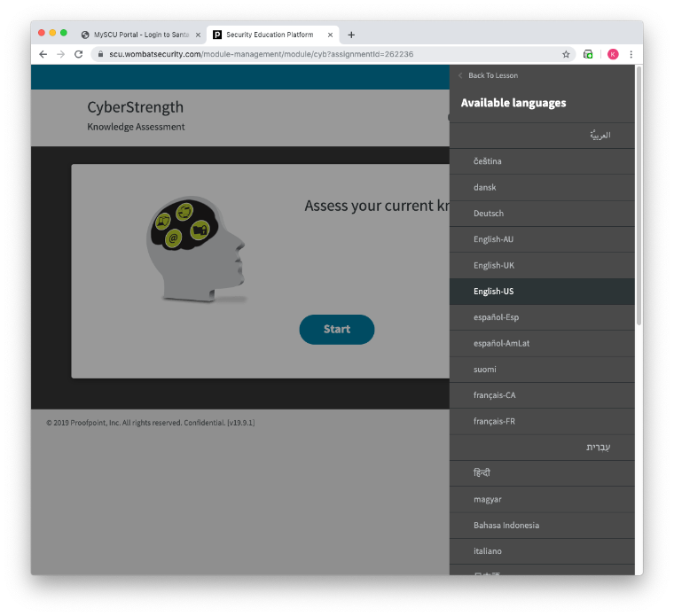Select English-UK language
Image resolution: width=674 pixels, height=616 pixels.
click(494, 265)
